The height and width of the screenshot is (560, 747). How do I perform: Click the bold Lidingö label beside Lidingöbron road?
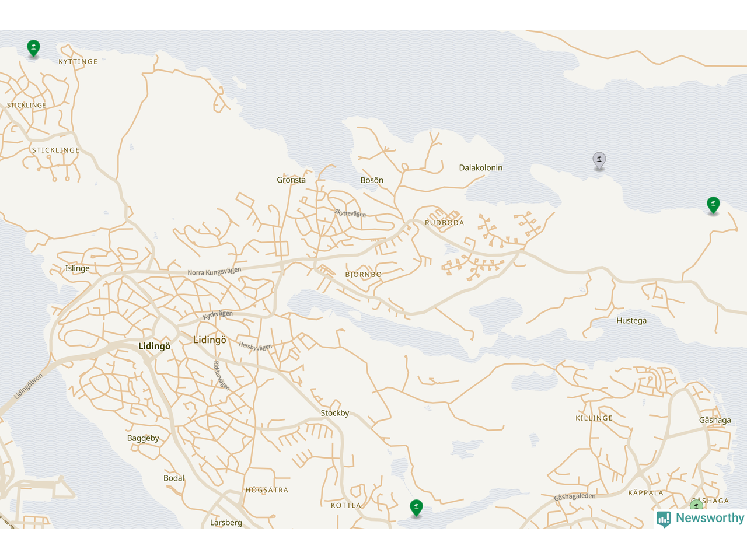[x=155, y=346]
